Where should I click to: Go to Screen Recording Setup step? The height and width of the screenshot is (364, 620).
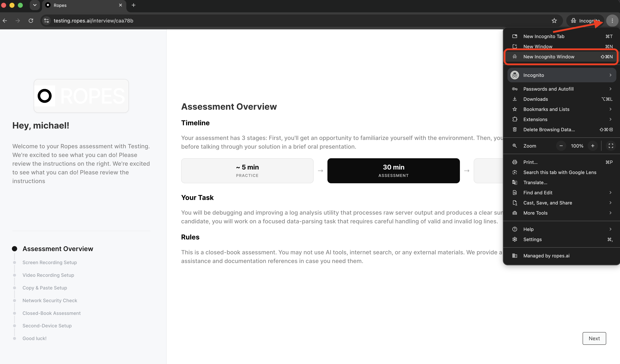tap(50, 262)
